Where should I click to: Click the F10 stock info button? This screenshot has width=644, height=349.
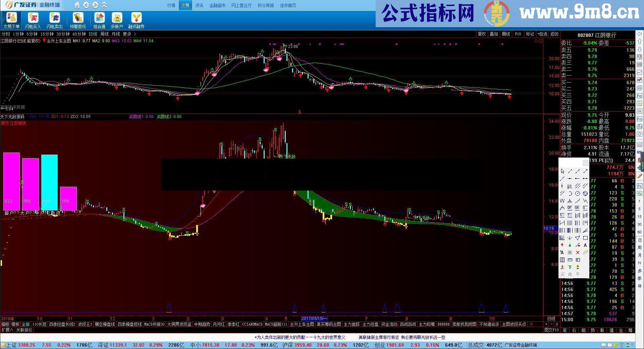point(518,34)
